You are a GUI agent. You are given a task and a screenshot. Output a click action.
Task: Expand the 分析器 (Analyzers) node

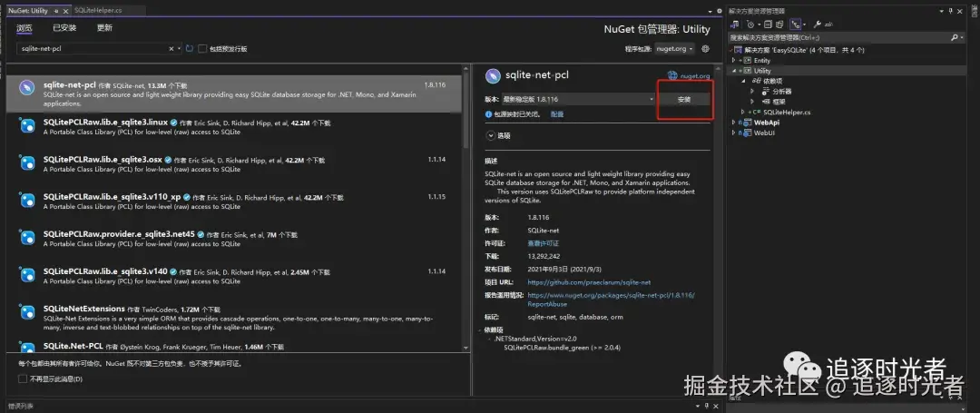[752, 91]
